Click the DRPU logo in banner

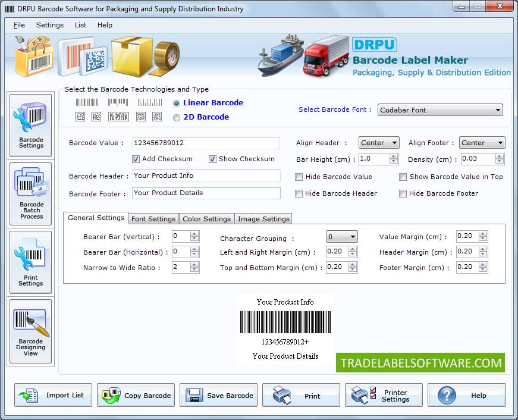pyautogui.click(x=374, y=45)
